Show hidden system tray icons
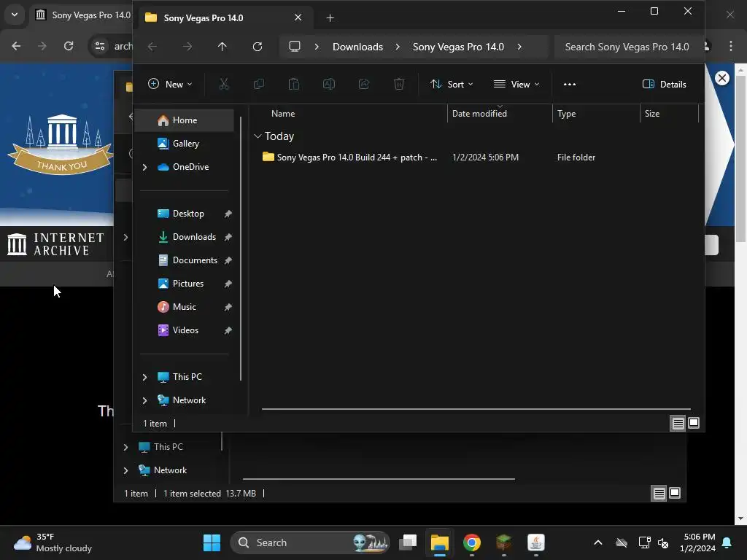747x560 pixels. click(x=598, y=542)
